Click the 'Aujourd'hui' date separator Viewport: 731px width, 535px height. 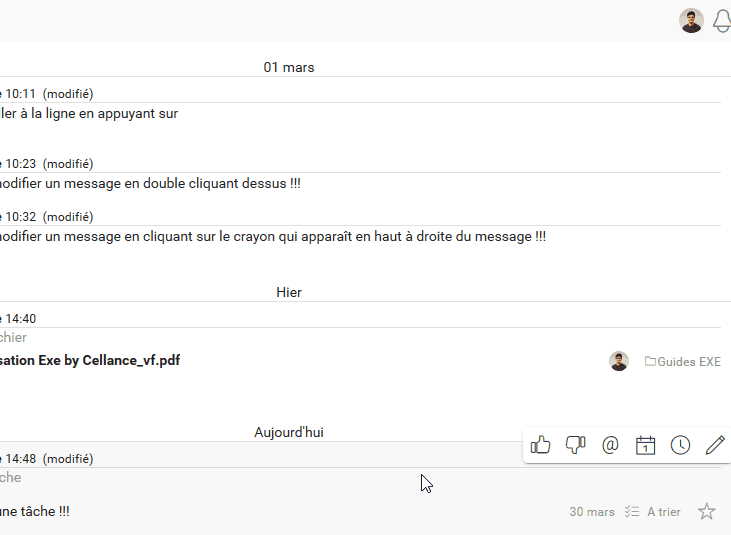288,432
